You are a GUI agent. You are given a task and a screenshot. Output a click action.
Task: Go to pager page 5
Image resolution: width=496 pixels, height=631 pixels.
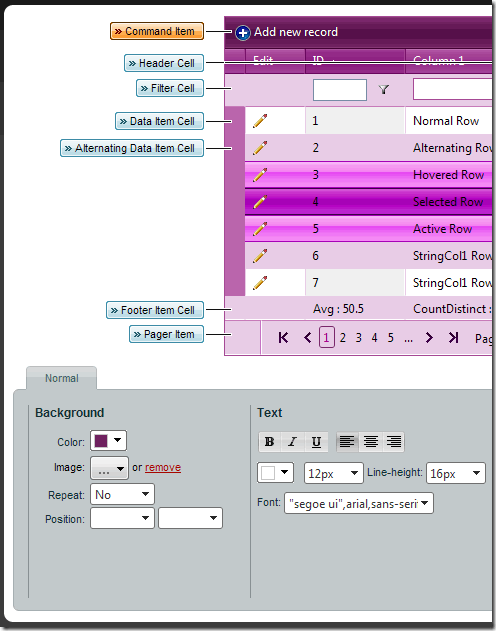coord(391,338)
